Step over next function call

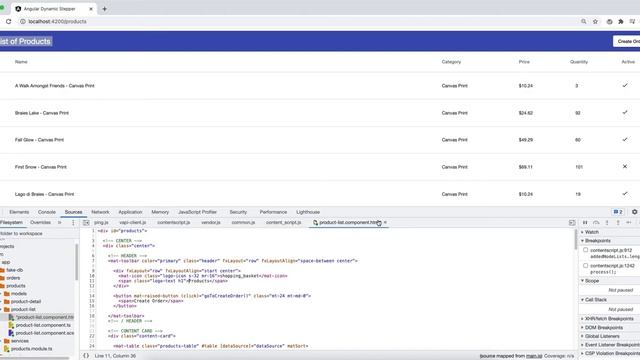[x=596, y=222]
